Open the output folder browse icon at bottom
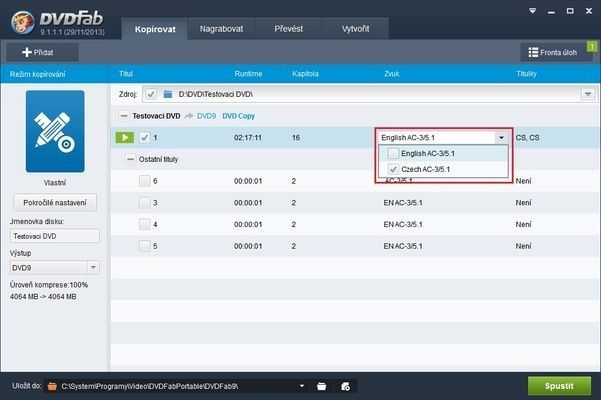The width and height of the screenshot is (601, 400). click(x=322, y=386)
